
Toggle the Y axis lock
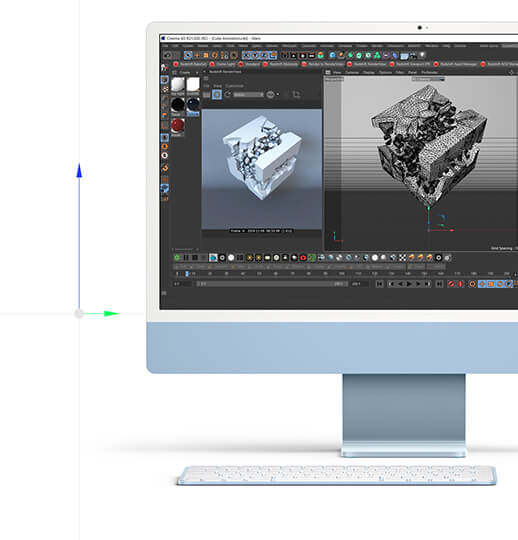[x=255, y=55]
